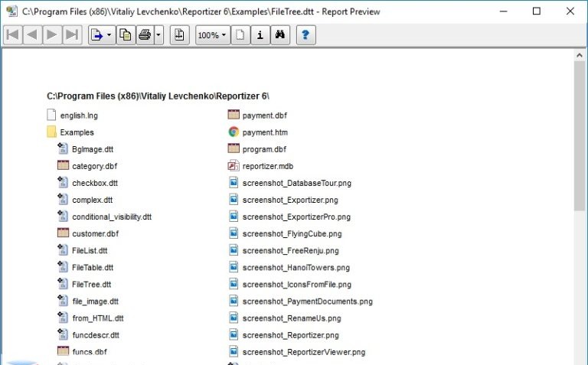Click the funcs.dbf table icon
This screenshot has width=588, height=365.
[63, 350]
